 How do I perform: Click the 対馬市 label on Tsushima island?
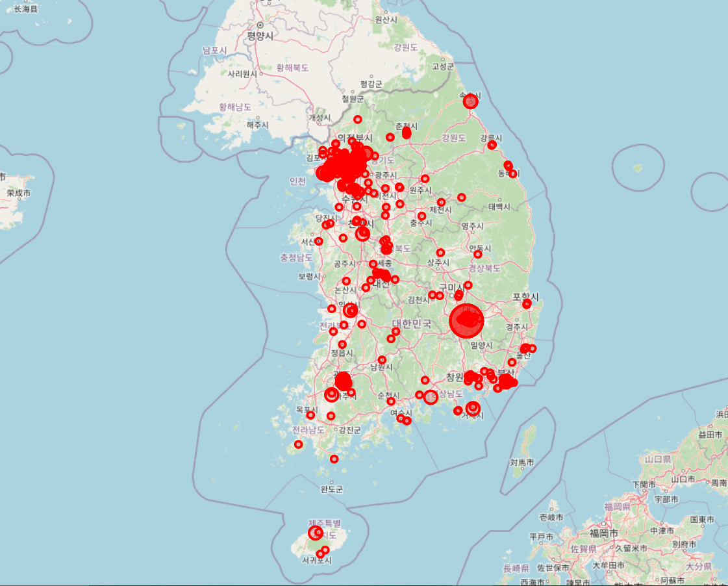point(522,463)
